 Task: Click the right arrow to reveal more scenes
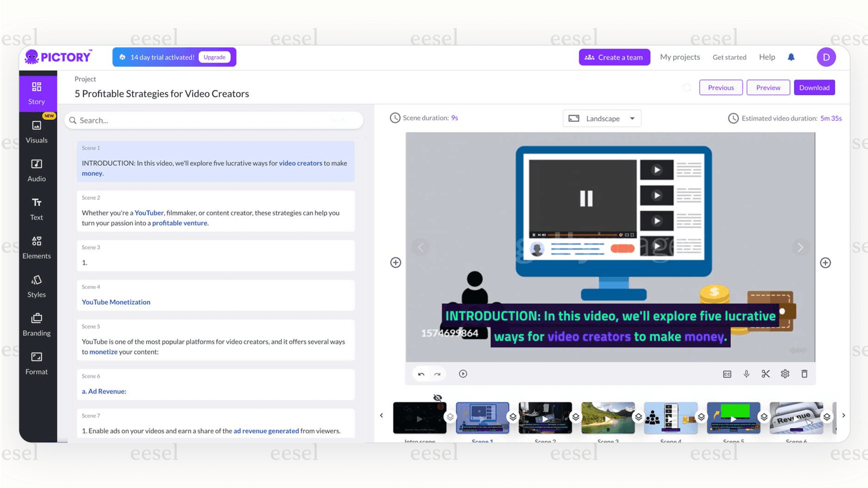click(x=843, y=415)
